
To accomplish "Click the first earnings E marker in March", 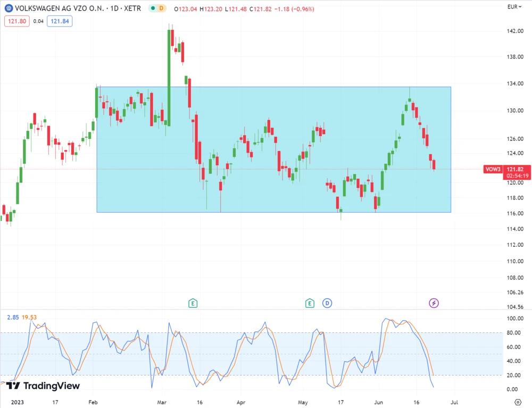I will 193,303.
